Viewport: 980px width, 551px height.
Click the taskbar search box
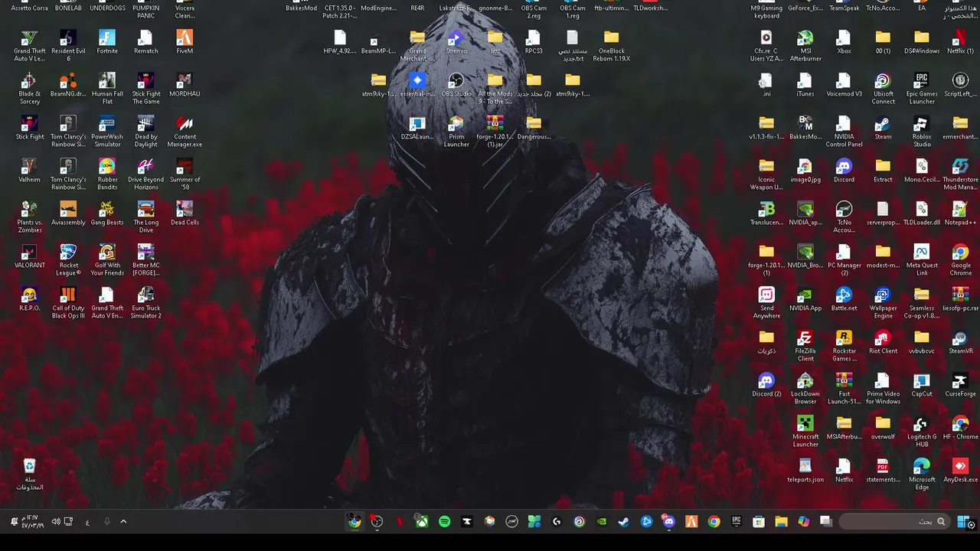point(893,522)
